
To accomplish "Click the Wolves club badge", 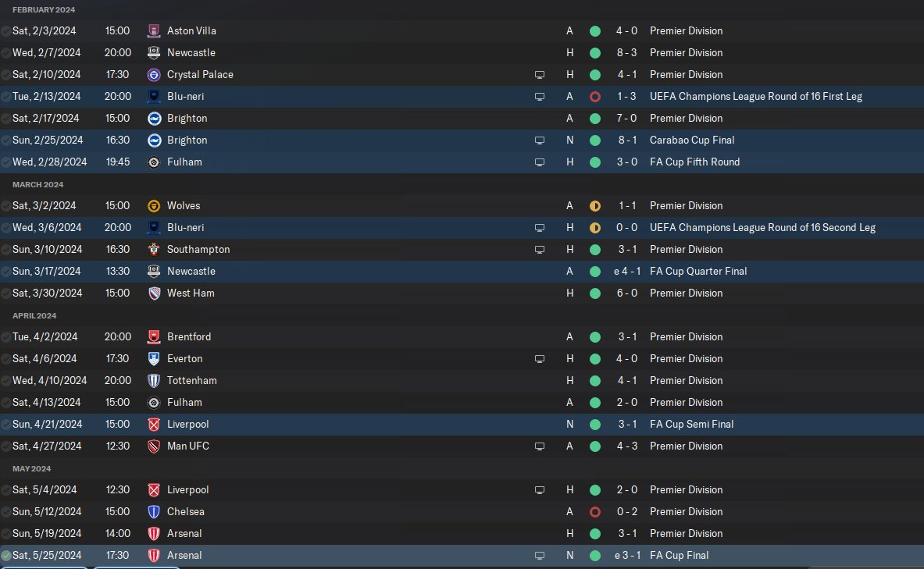I will tap(154, 206).
